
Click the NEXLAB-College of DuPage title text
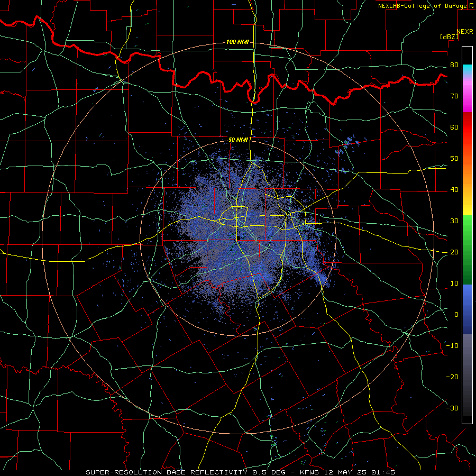click(422, 6)
